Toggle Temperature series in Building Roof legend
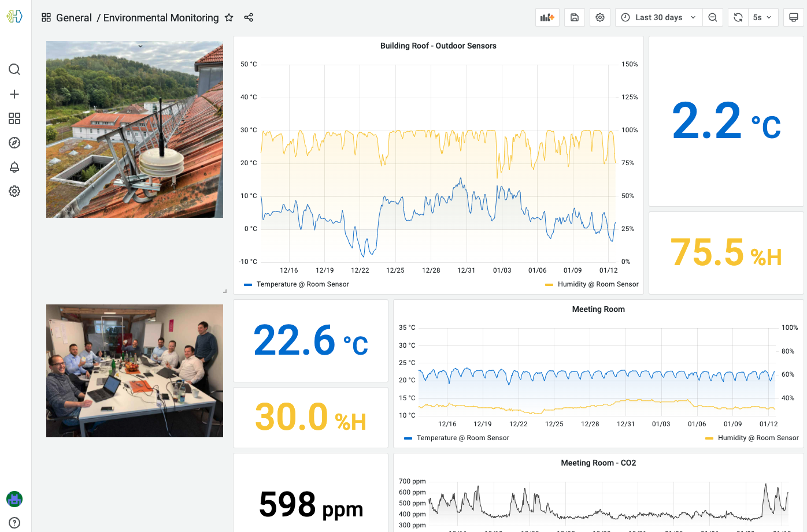The width and height of the screenshot is (807, 532). [302, 284]
